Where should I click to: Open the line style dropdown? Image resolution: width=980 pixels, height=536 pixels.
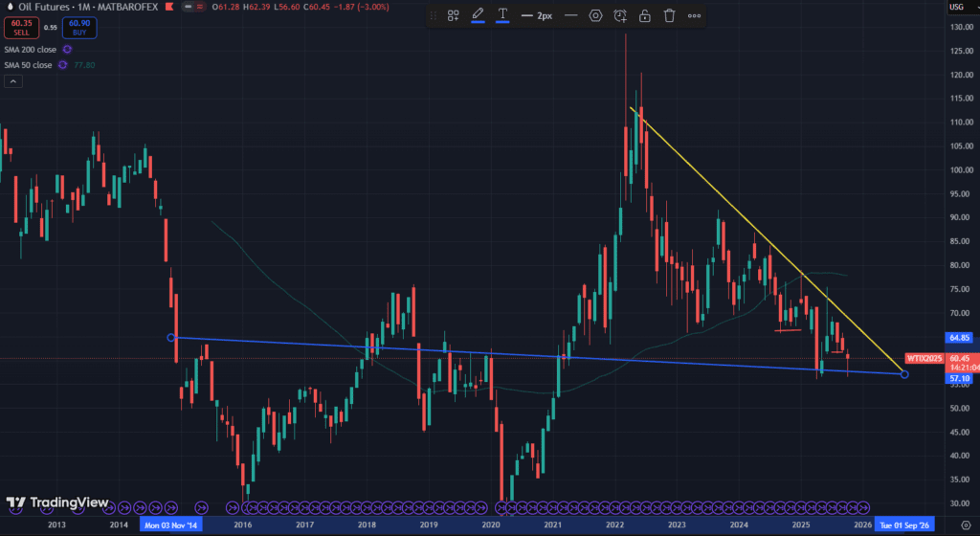[570, 16]
